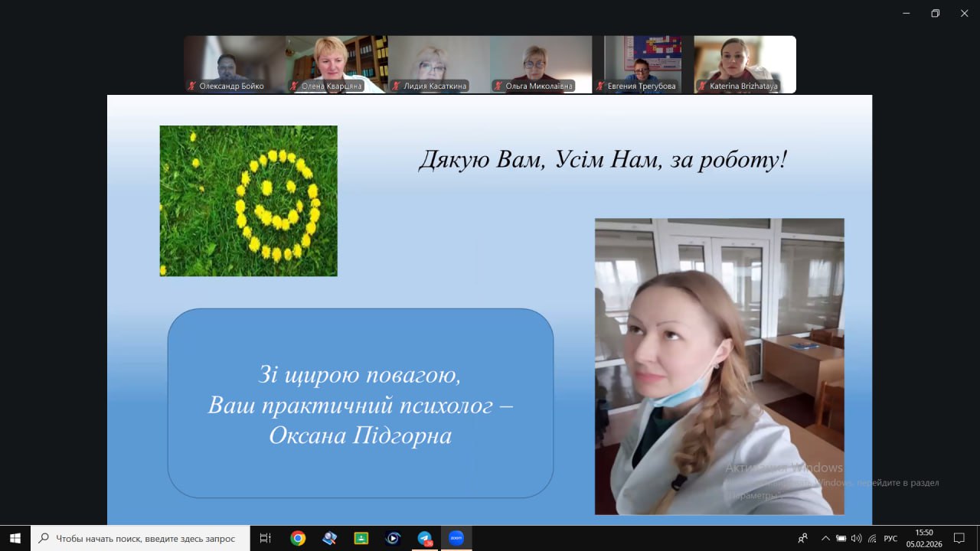Open the People icon in system tray
This screenshot has width=980, height=551.
(x=802, y=538)
